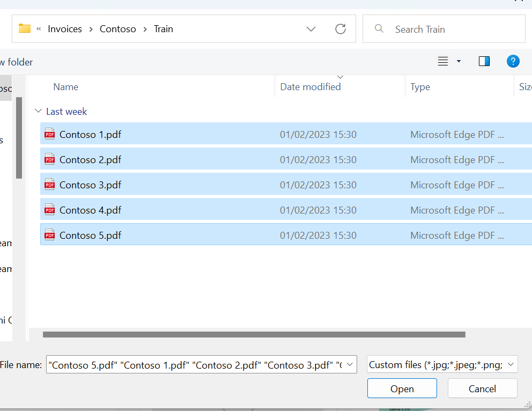Viewport: 532px width, 411px height.
Task: Click inside the File name text box
Action: pos(195,364)
